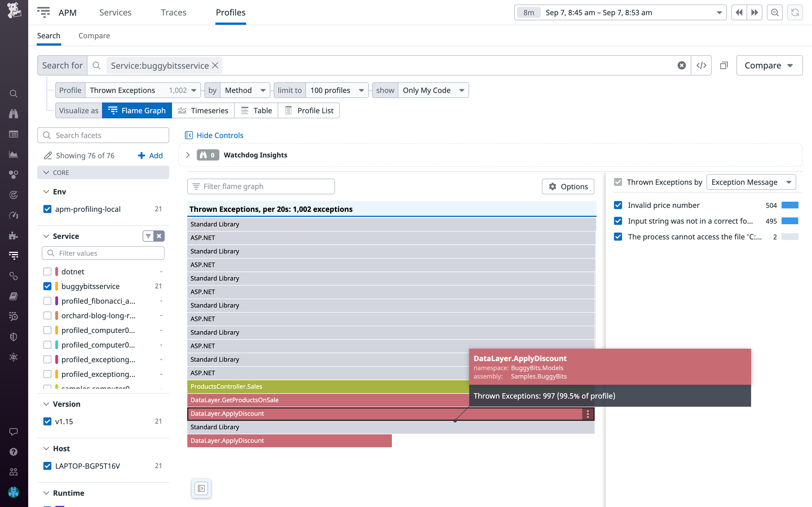
Task: Refresh the time range with the reload icon
Action: point(795,12)
